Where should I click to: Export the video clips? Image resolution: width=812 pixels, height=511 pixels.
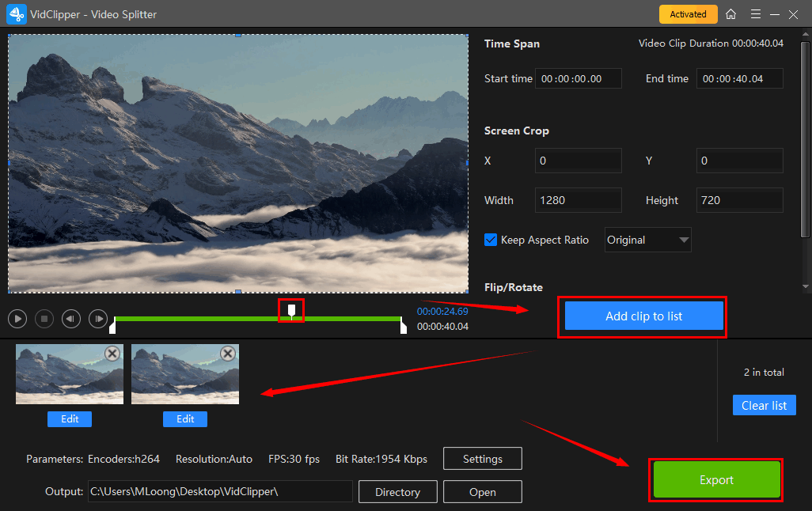[716, 480]
